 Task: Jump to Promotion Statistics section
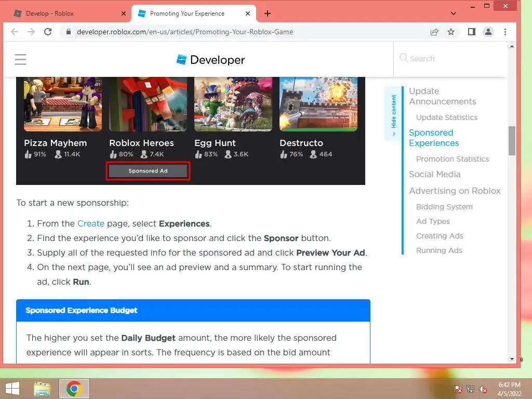coord(453,159)
